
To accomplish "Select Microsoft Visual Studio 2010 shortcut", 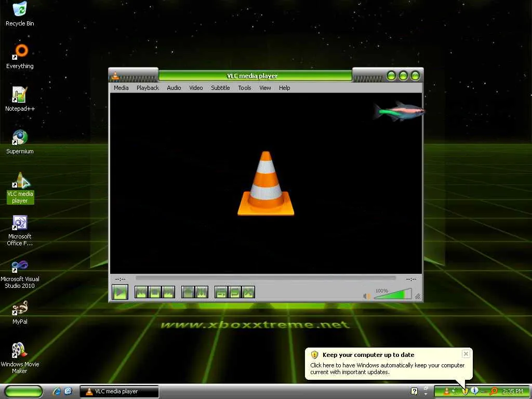I will click(x=20, y=273).
